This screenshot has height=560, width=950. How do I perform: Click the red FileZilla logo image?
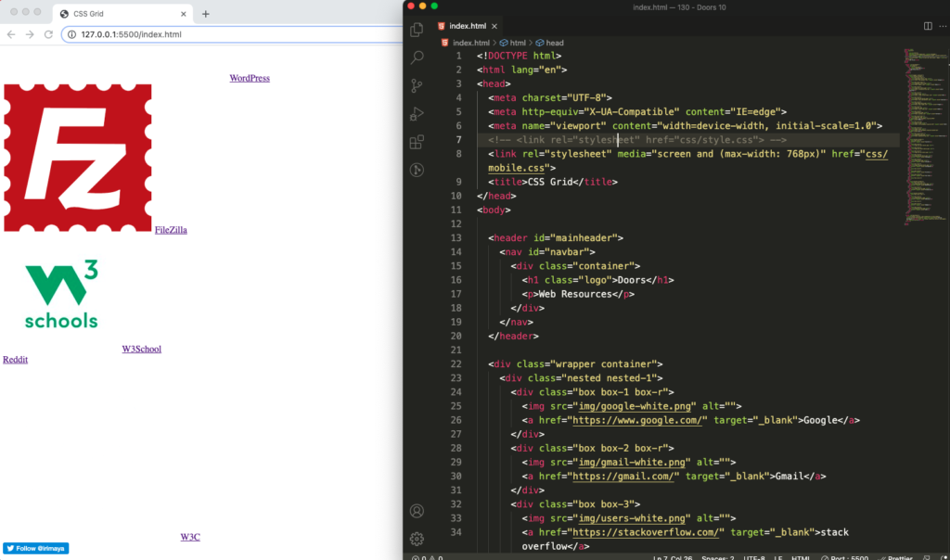point(78,158)
